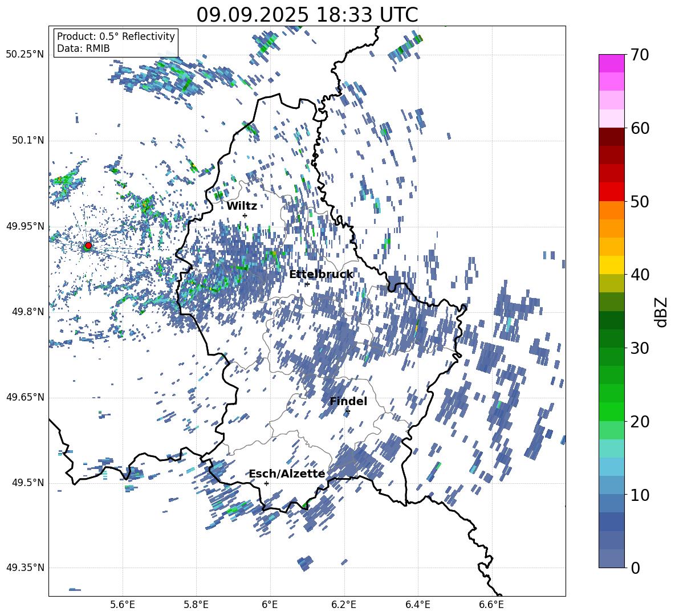
Task: Pick the yellow colorbar segment at 40
Action: pos(612,266)
